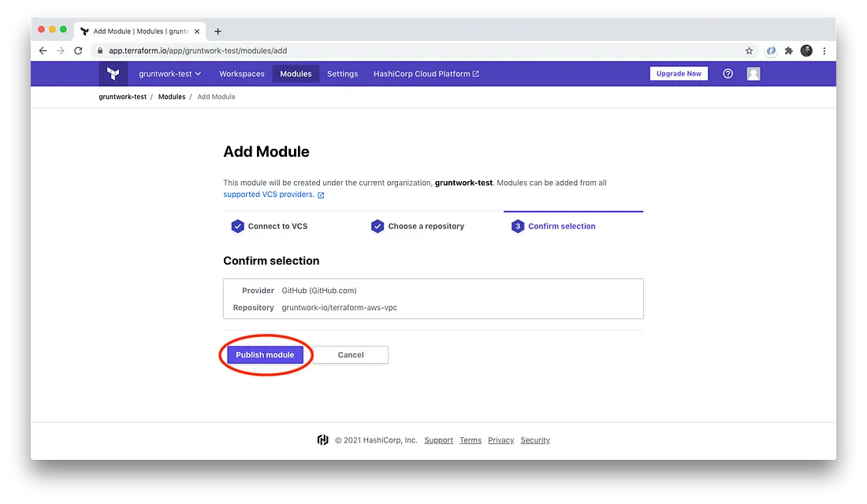Click the blue extension icon beside star
867x504 pixels.
click(x=771, y=51)
